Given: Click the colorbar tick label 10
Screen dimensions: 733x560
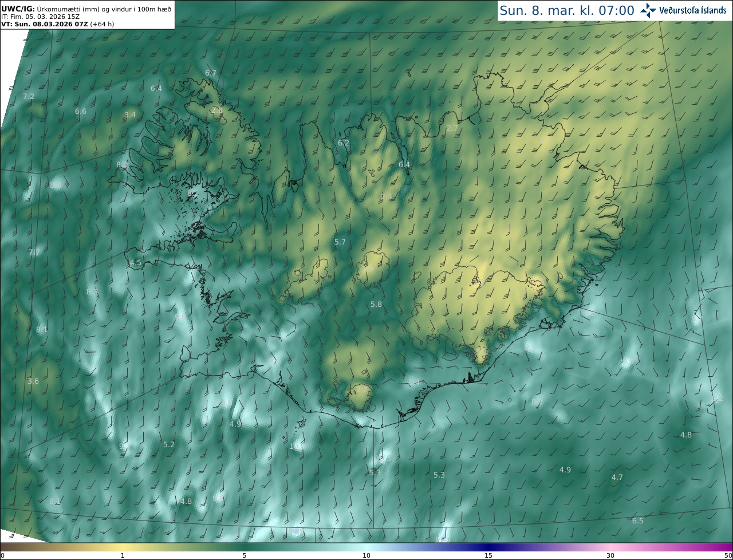Looking at the screenshot, I should [x=366, y=555].
